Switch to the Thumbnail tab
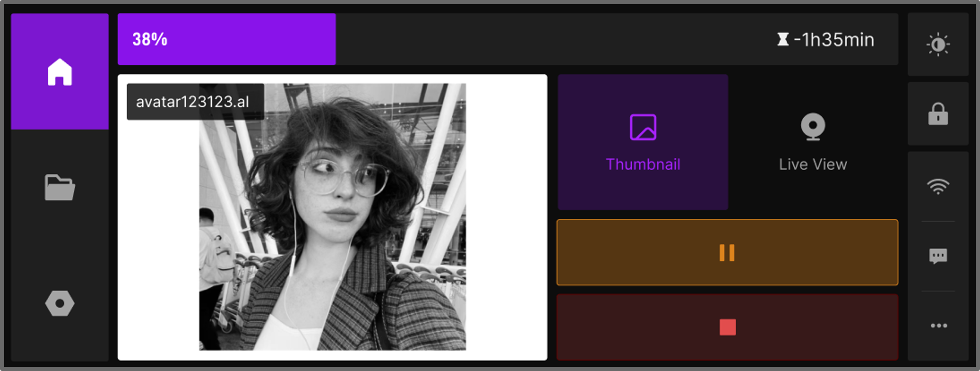 click(x=643, y=142)
